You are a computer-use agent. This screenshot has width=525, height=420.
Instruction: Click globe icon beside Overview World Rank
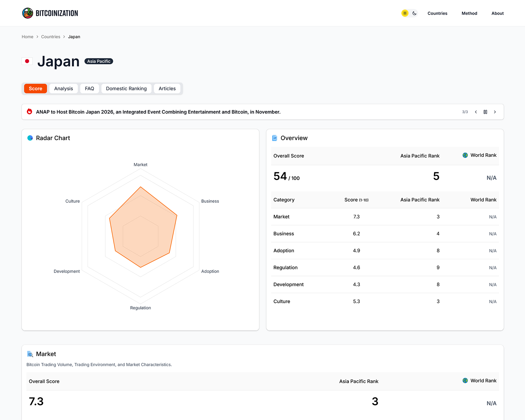coord(465,155)
